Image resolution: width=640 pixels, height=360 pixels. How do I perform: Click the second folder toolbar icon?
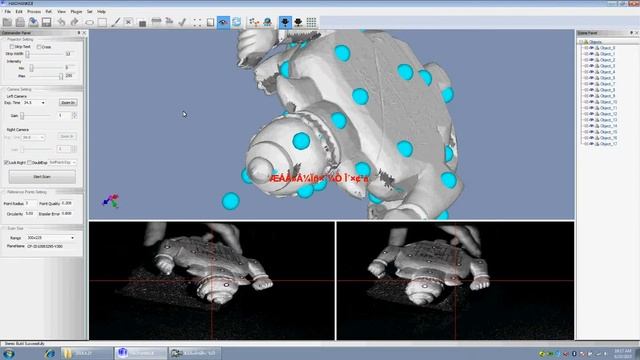coord(20,22)
